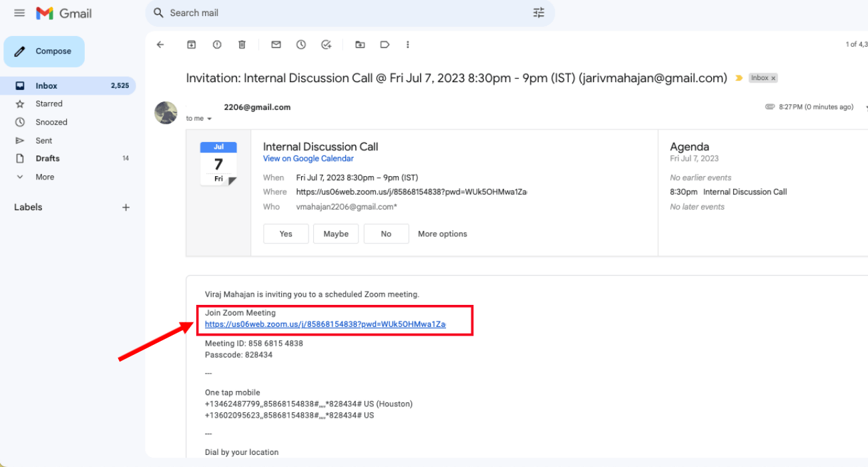Image resolution: width=868 pixels, height=467 pixels.
Task: Open search filter options icon
Action: click(539, 13)
